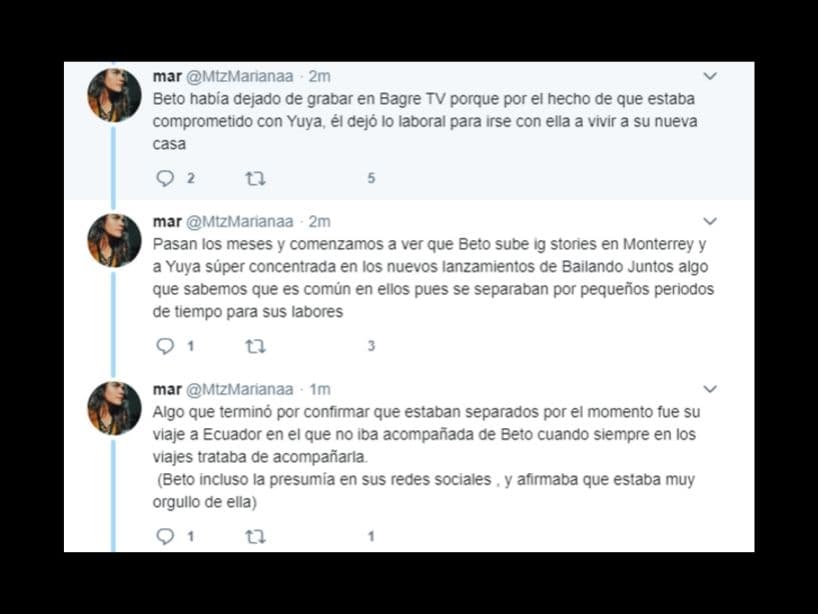Like count 1 on third tweet
818x614 pixels.
[371, 536]
